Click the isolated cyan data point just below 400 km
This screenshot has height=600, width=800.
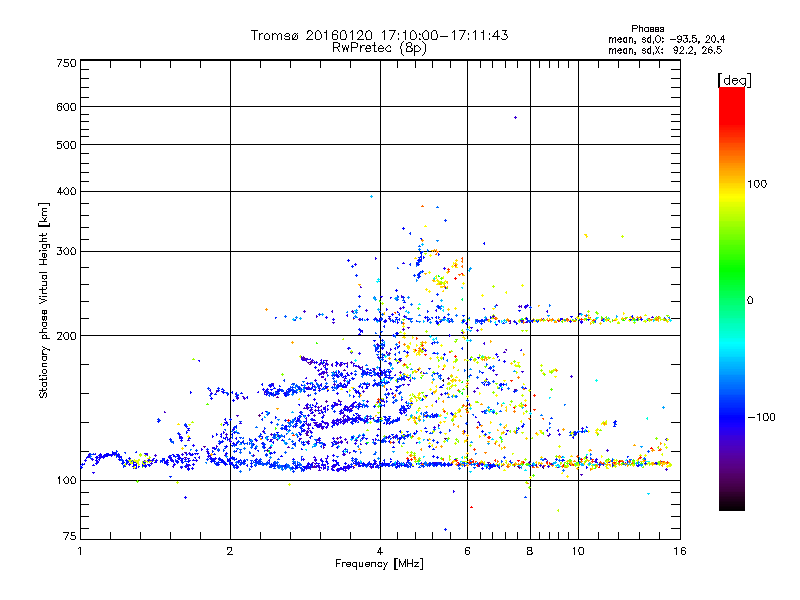coord(371,196)
